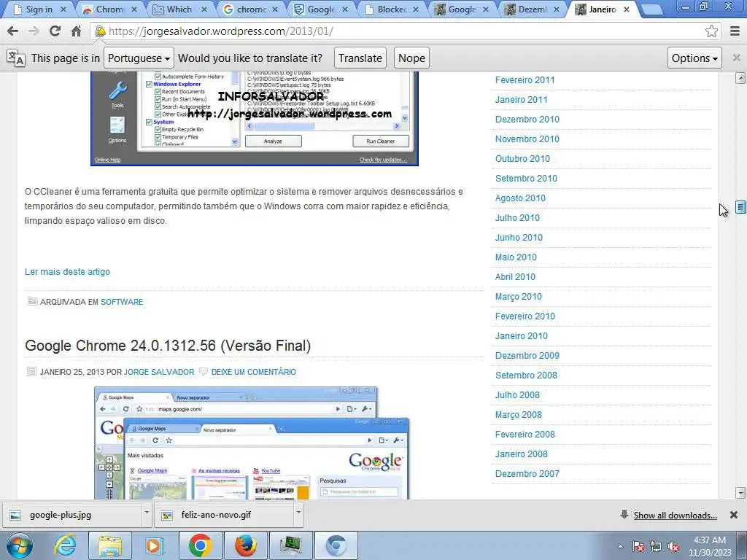
Task: Expand google-plus.jpg download options arrow
Action: tap(147, 513)
